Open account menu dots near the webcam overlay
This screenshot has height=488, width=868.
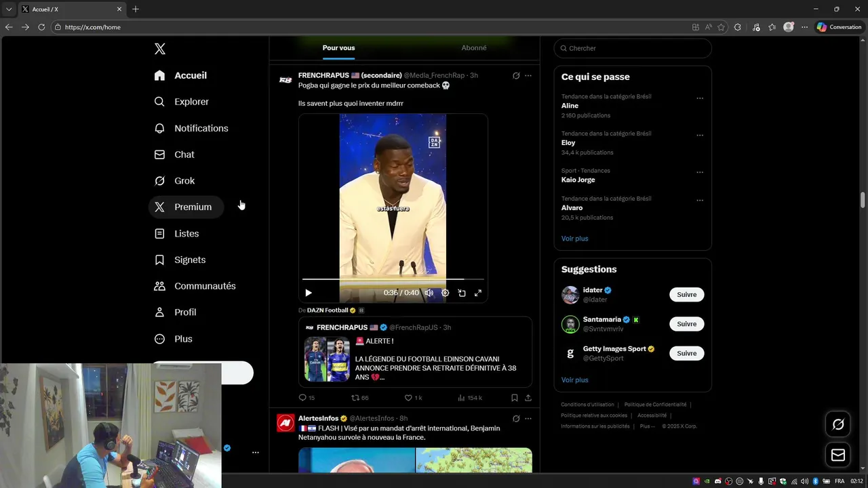(255, 452)
